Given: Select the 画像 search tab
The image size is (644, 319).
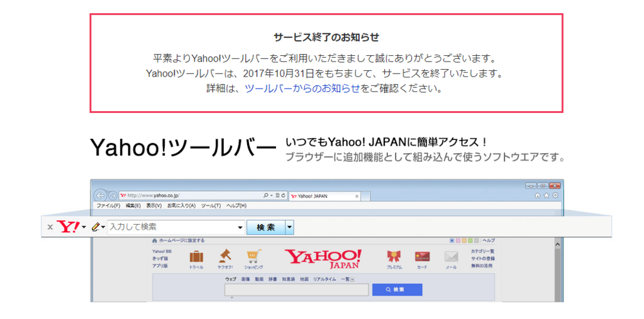Looking at the screenshot, I should click(246, 279).
